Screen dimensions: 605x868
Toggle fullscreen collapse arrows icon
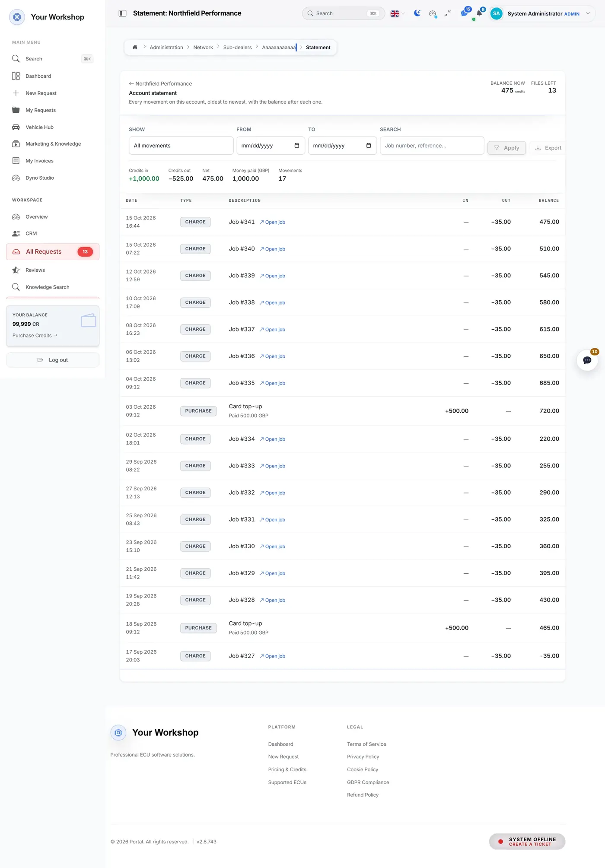448,13
